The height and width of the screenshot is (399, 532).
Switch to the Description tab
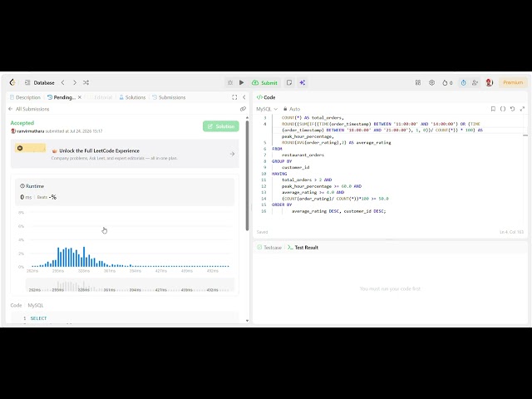(x=25, y=97)
